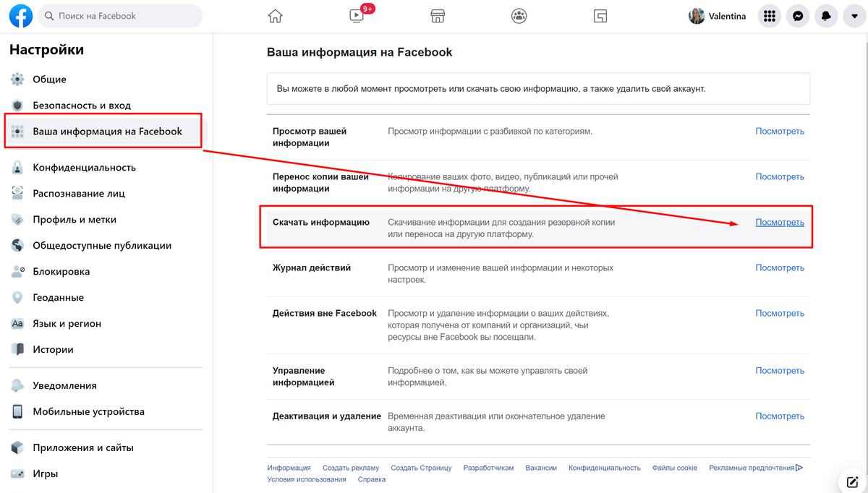Click the Безопасность shield icon

18,106
